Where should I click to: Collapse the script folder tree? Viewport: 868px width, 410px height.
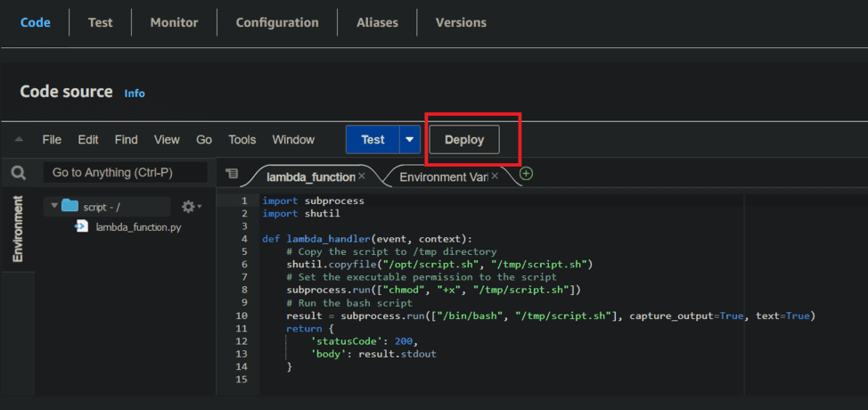click(54, 206)
